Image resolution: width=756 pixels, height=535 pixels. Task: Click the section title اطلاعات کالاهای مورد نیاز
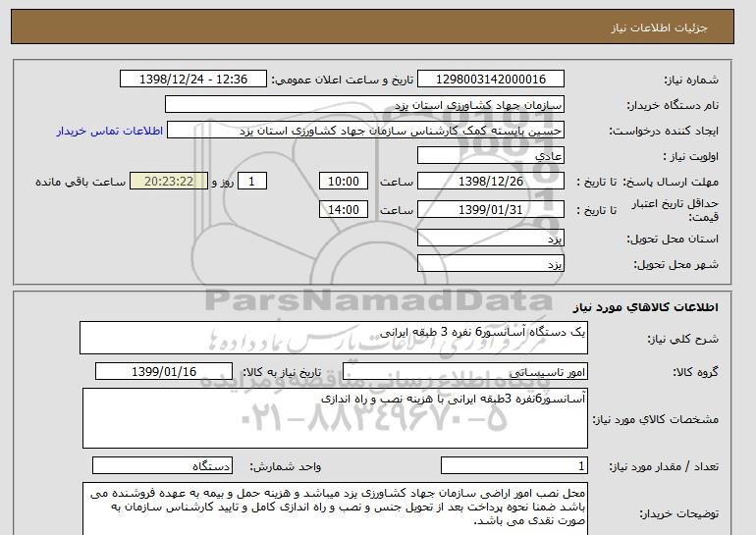click(x=645, y=307)
